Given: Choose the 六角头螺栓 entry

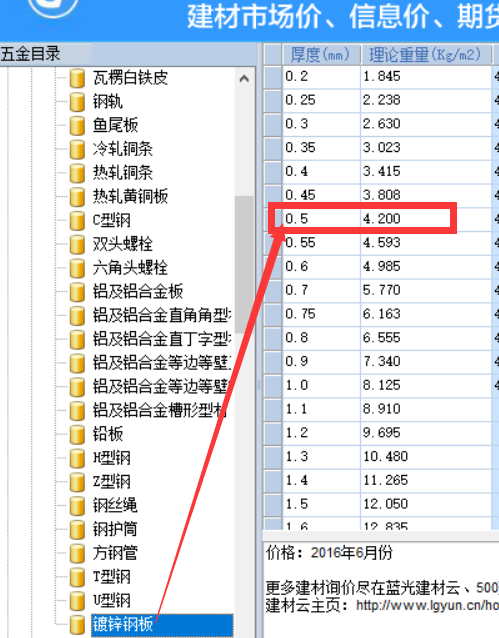Looking at the screenshot, I should tap(130, 267).
